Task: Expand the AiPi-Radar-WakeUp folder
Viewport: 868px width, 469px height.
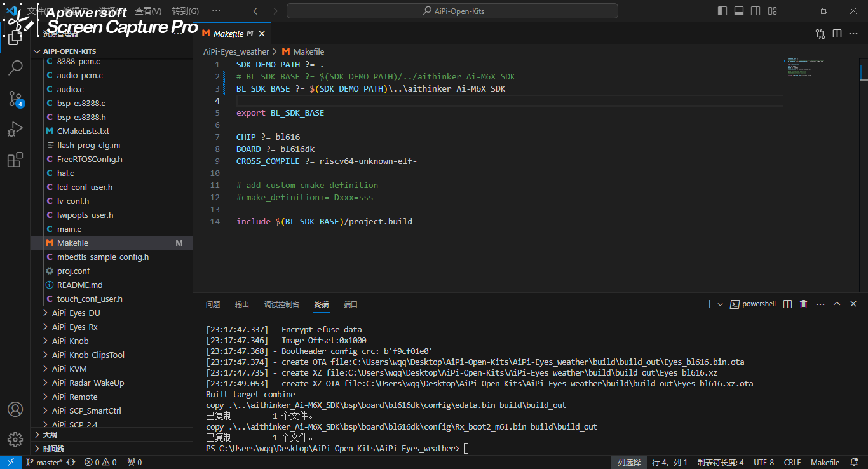Action: [x=111, y=383]
